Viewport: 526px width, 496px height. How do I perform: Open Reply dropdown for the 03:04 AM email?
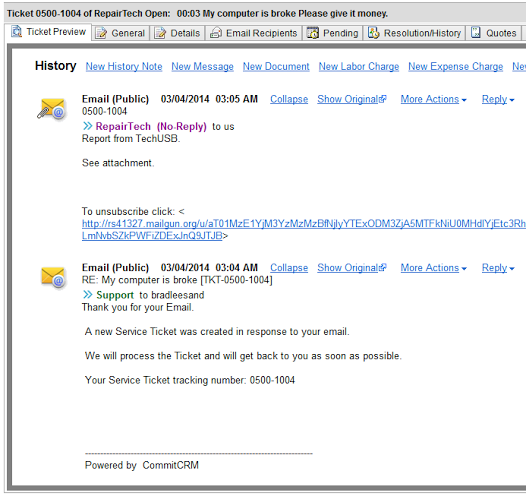pos(498,268)
